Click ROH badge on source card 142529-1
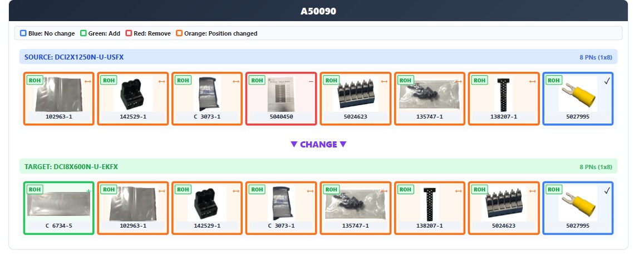This screenshot has height=261, width=644. tap(109, 80)
